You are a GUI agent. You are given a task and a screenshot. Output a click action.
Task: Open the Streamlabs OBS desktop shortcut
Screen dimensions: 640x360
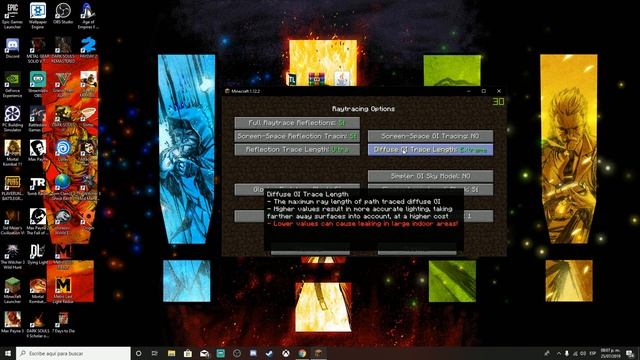(x=38, y=85)
